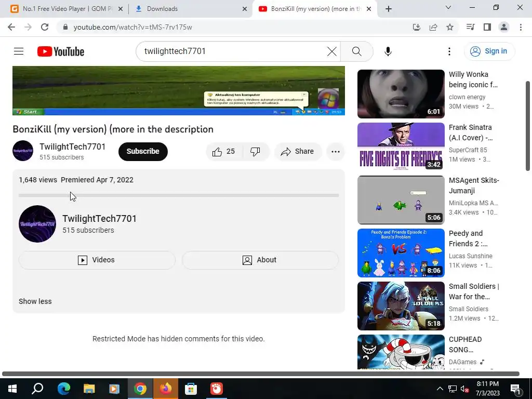This screenshot has height=399, width=532.
Task: Launch Microsoft Edge from the taskbar
Action: (63, 389)
